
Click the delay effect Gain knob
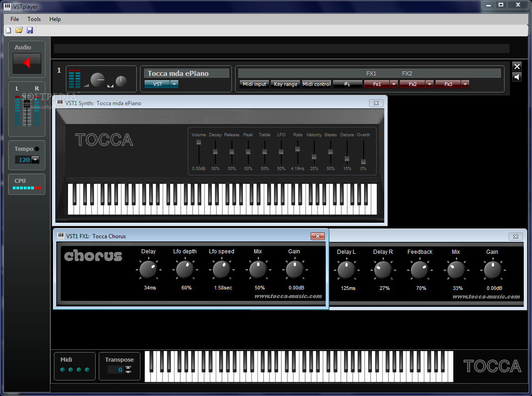coord(492,270)
